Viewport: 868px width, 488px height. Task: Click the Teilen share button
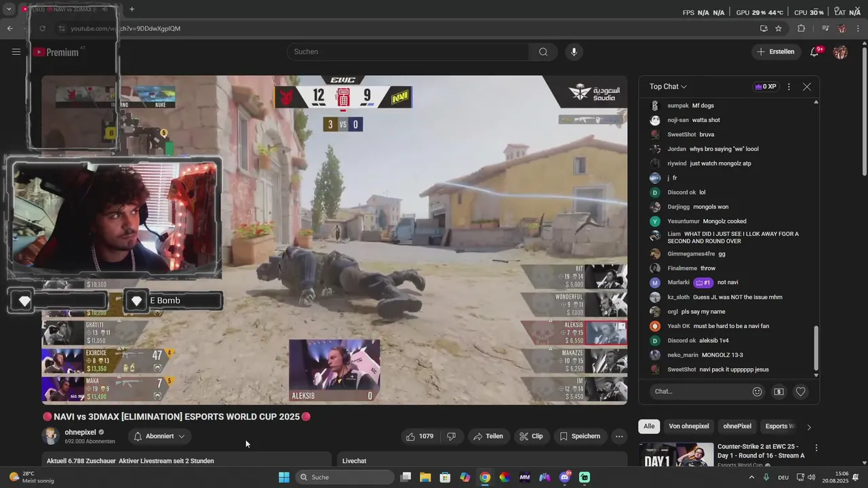[x=488, y=436]
